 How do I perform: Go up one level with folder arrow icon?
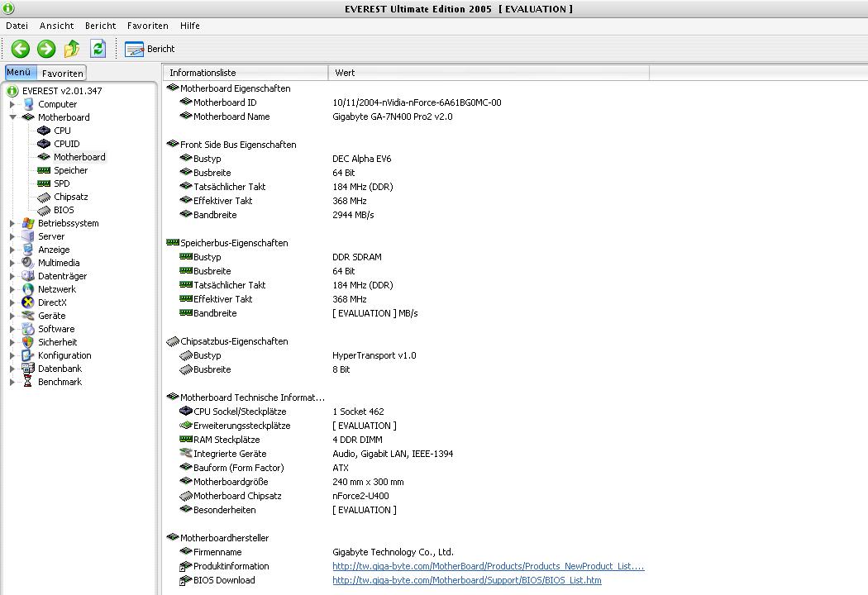coord(72,49)
